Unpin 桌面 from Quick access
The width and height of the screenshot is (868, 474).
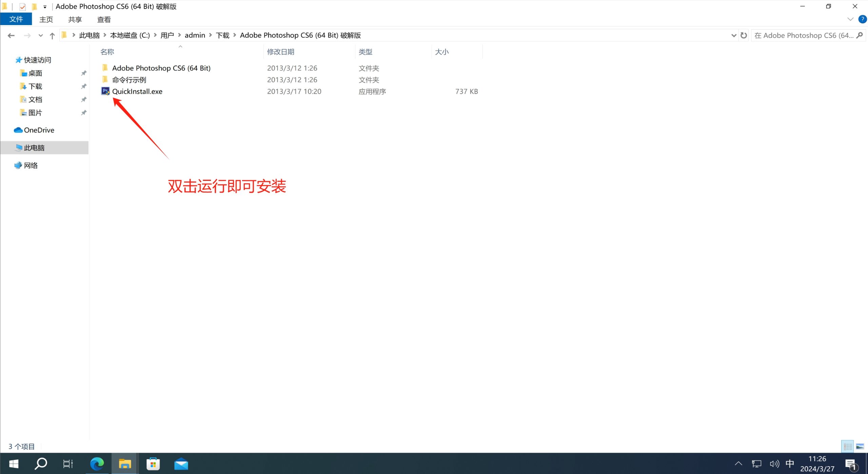[x=84, y=73]
